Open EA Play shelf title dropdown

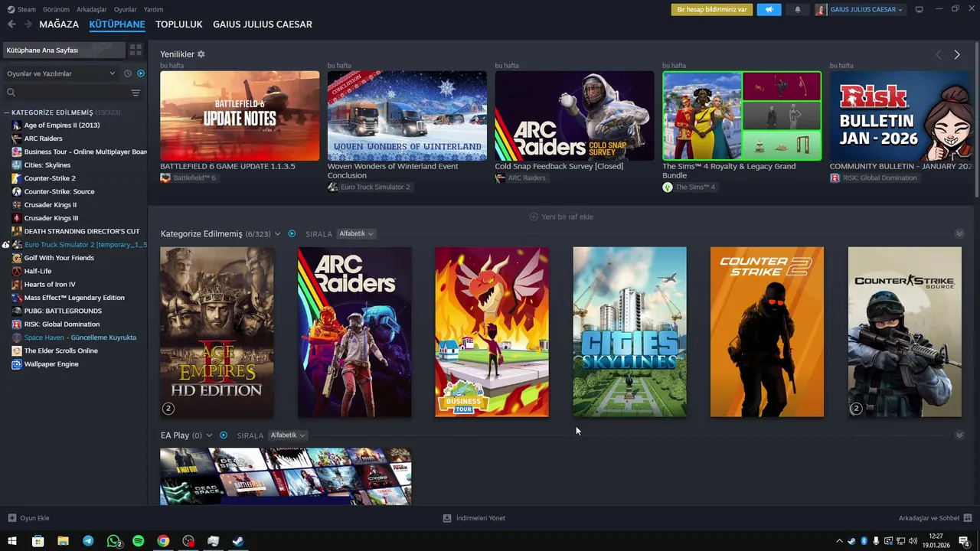[210, 435]
